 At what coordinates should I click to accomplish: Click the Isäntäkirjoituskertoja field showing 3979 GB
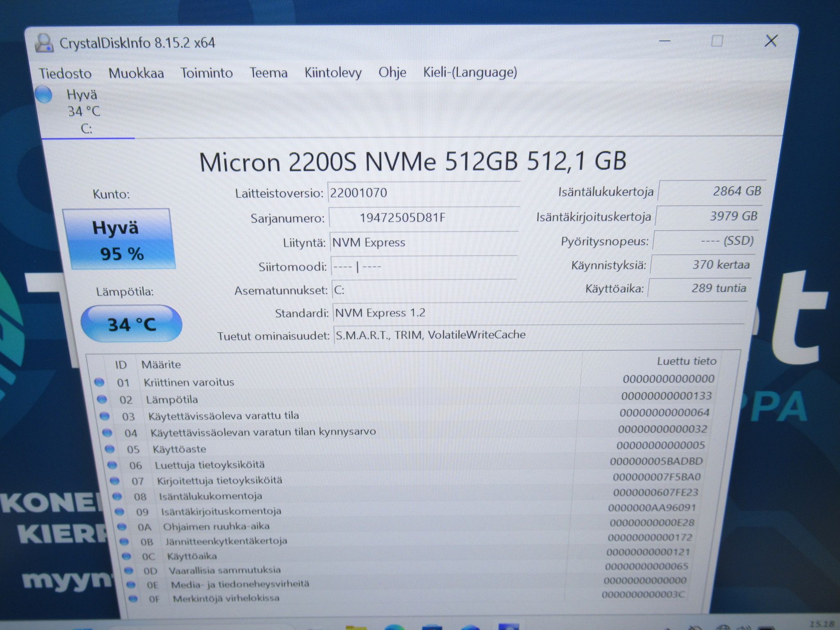(709, 216)
